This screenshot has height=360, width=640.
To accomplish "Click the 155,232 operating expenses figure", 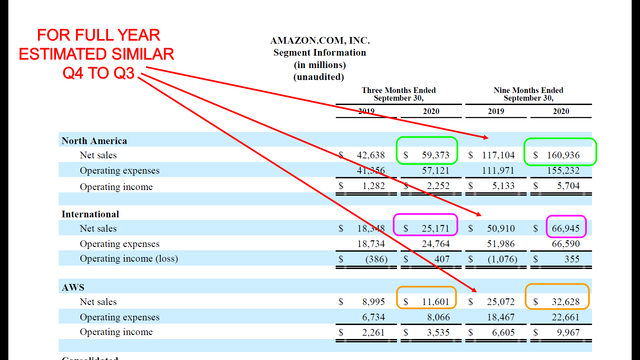I will pos(563,171).
